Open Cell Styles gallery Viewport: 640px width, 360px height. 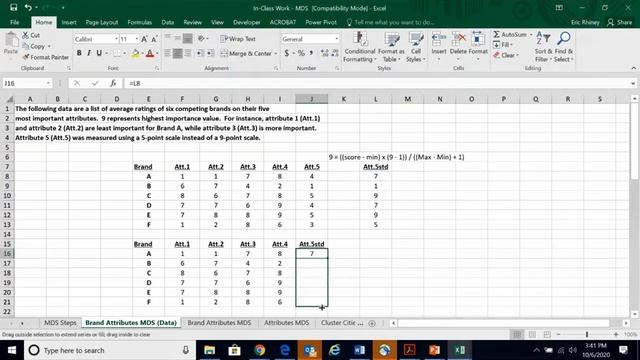coord(416,47)
